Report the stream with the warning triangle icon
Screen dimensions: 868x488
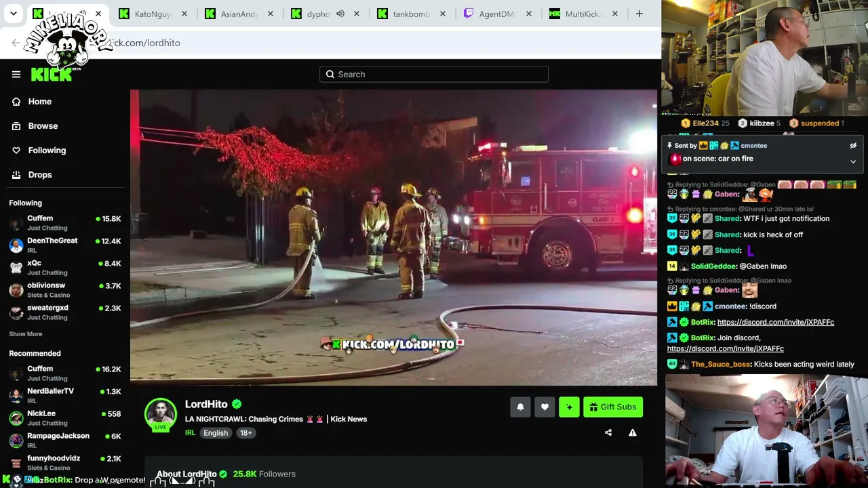tap(633, 432)
